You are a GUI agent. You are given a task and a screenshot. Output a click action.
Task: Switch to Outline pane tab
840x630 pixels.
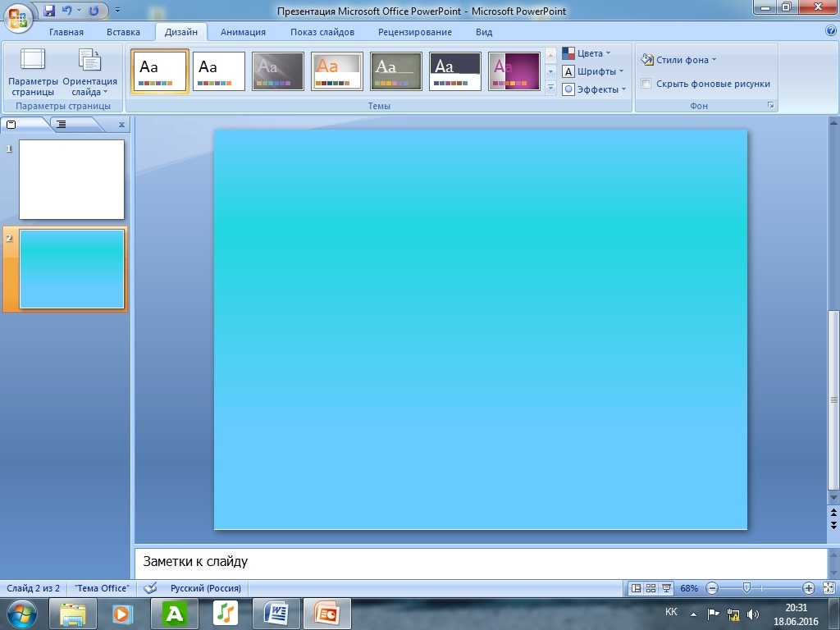(62, 125)
